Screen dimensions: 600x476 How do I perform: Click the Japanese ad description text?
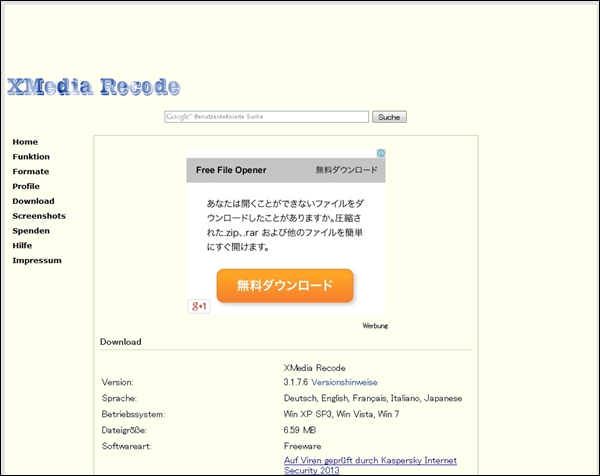point(285,225)
